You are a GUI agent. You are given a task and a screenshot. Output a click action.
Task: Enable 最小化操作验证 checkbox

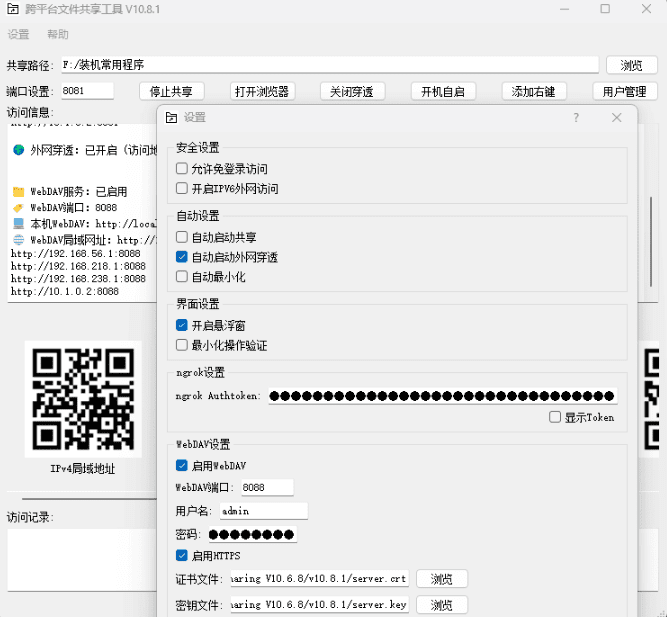click(182, 345)
